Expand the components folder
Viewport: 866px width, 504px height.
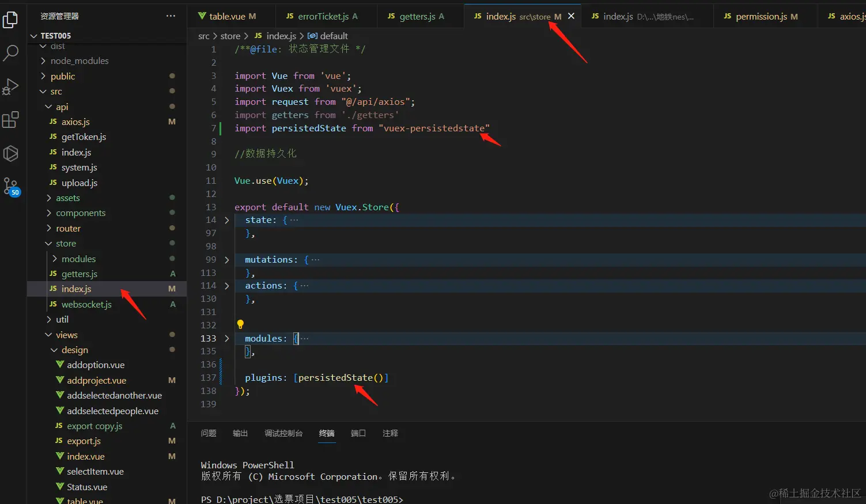pyautogui.click(x=48, y=213)
